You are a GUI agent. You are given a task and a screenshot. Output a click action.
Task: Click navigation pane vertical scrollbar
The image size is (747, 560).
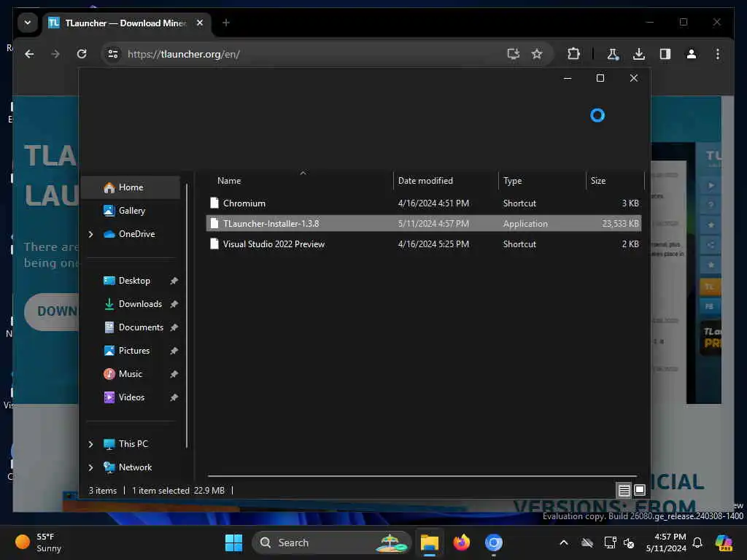187,316
